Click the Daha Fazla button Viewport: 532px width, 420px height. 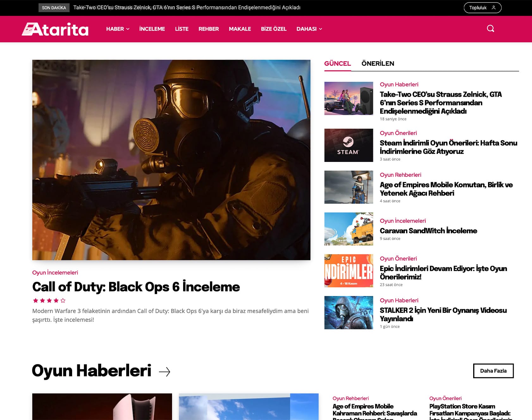point(493,371)
